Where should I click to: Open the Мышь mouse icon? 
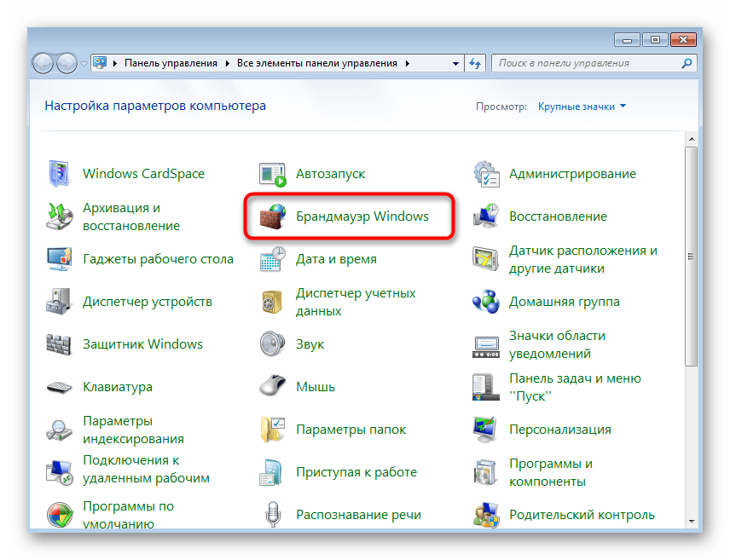pyautogui.click(x=273, y=387)
